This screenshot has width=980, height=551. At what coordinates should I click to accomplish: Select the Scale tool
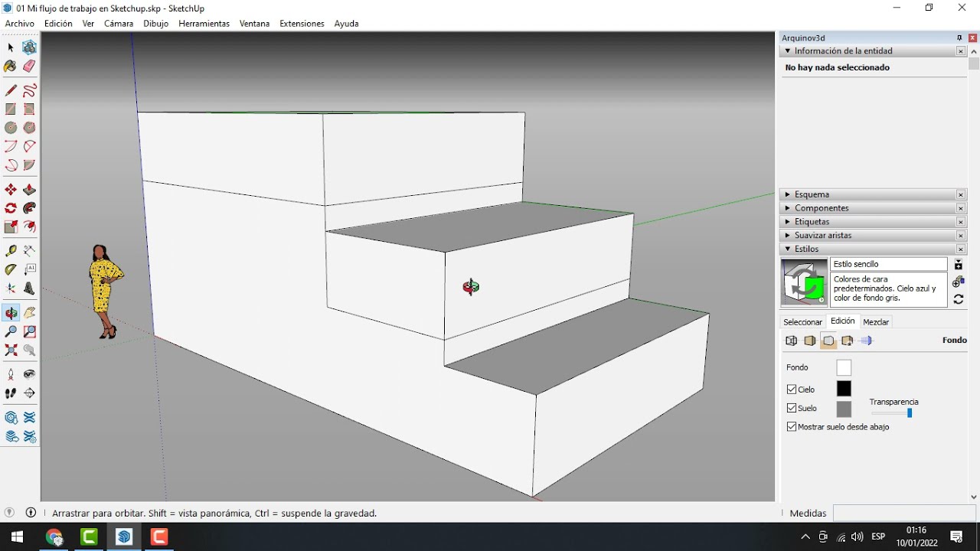11,227
